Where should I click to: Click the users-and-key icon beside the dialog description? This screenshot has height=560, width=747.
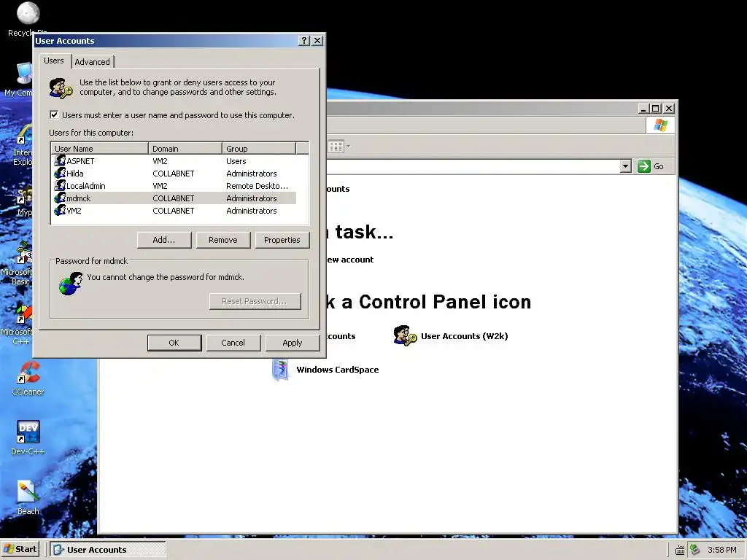tap(61, 88)
